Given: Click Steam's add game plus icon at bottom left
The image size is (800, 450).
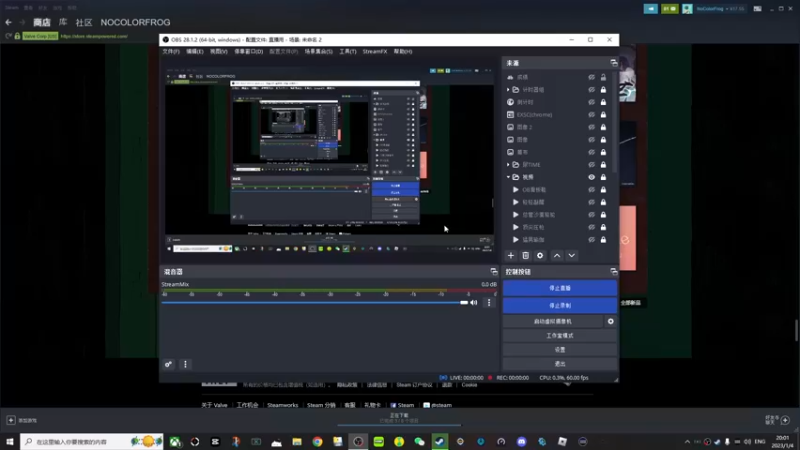Looking at the screenshot, I should [11, 420].
